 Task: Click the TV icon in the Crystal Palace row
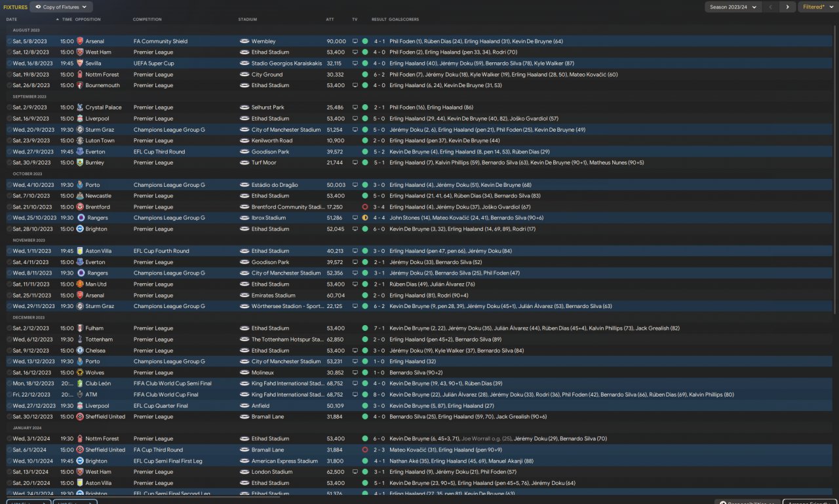click(x=355, y=107)
